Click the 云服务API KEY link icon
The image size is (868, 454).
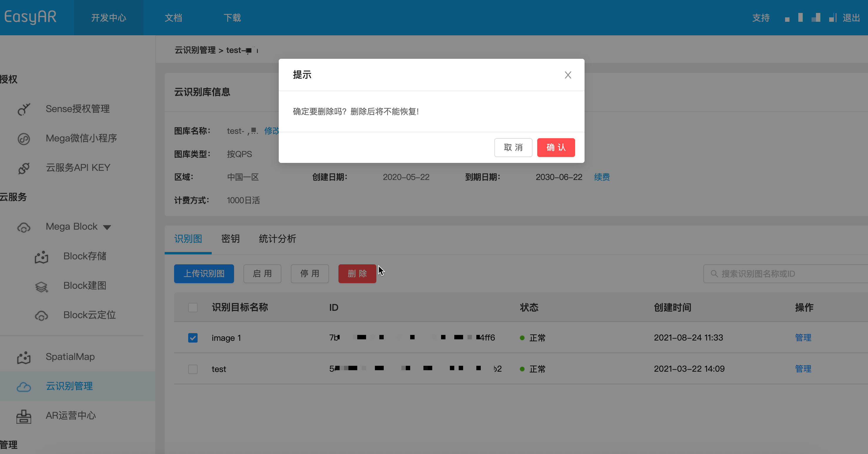[x=24, y=168]
